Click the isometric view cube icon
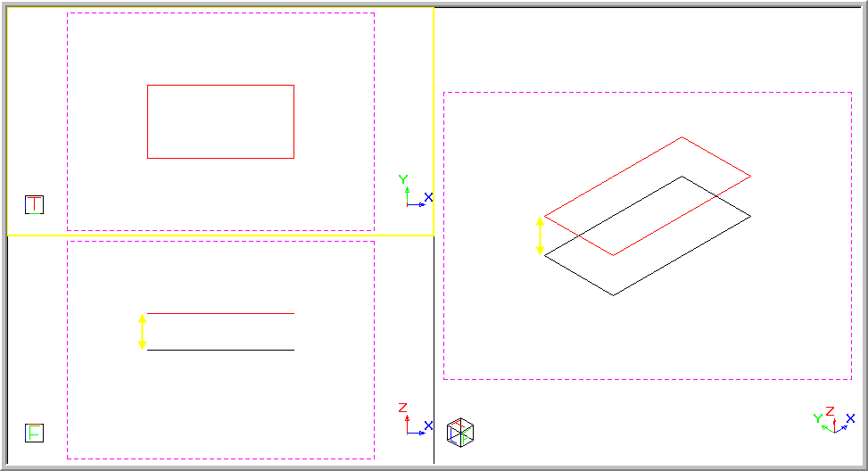 click(460, 432)
